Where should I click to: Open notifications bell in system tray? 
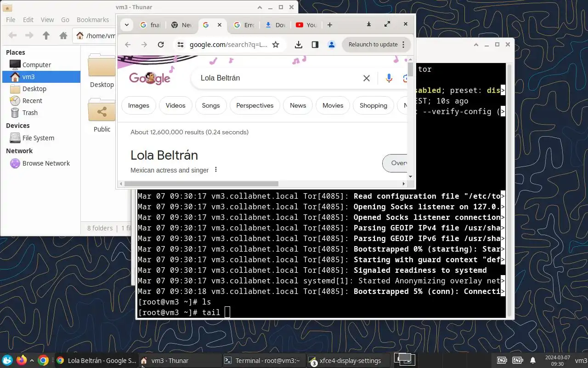tap(533, 360)
